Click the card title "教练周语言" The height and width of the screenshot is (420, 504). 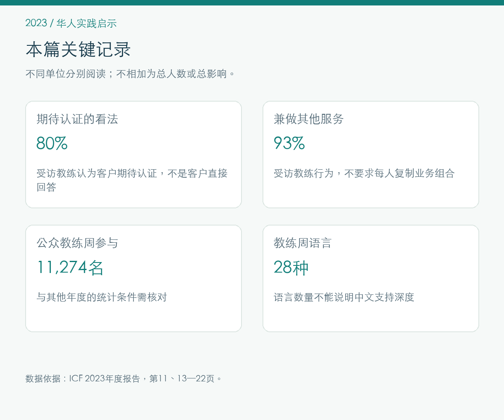(x=303, y=243)
